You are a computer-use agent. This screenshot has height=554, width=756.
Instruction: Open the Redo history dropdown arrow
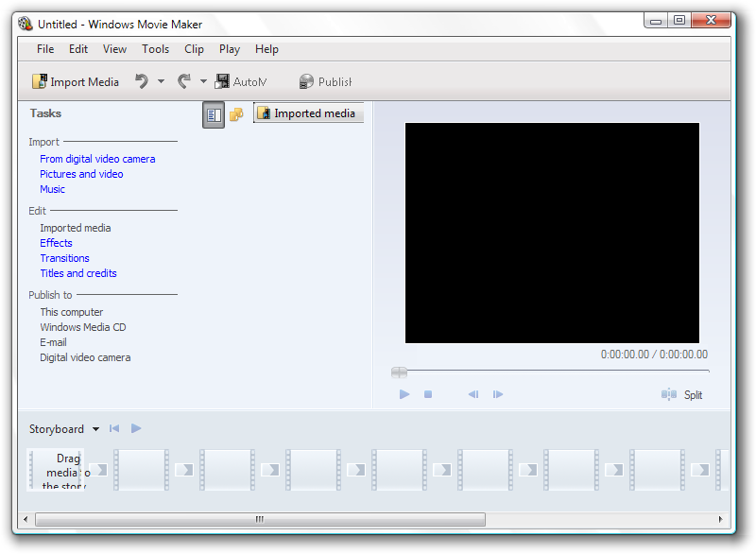(203, 82)
